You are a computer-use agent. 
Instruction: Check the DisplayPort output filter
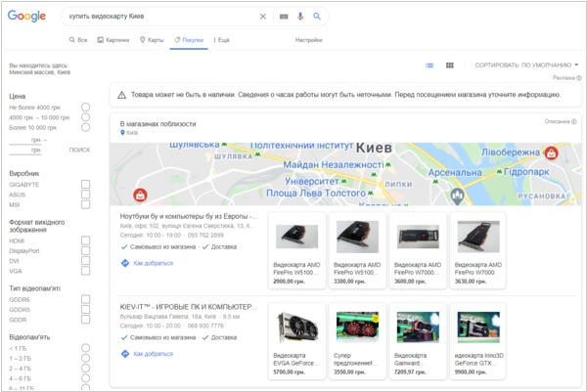click(x=86, y=250)
